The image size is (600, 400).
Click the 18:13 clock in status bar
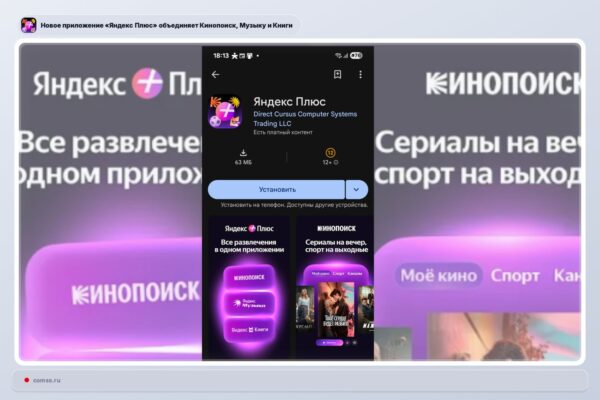tap(221, 56)
